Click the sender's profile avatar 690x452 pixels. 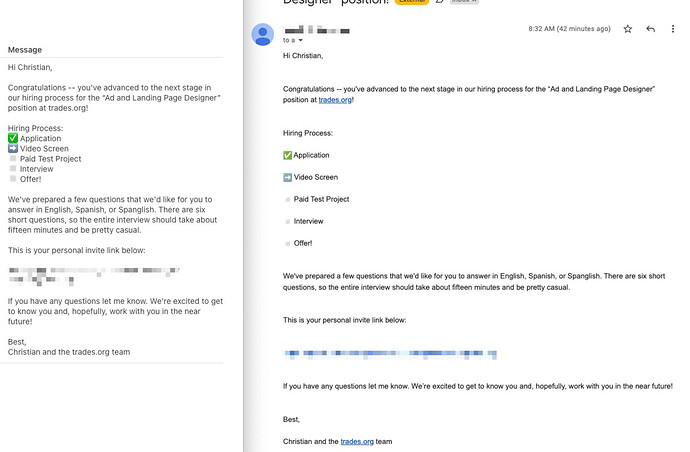click(x=263, y=34)
